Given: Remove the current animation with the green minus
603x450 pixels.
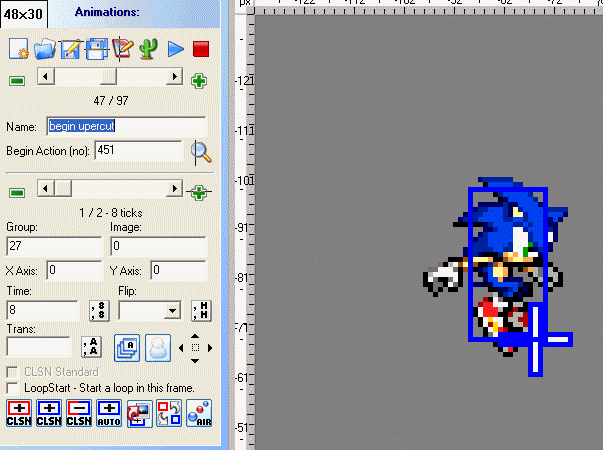Looking at the screenshot, I should [17, 81].
